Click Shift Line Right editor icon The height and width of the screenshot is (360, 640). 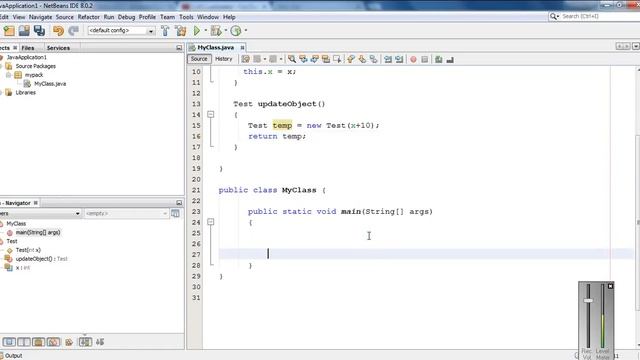point(399,59)
